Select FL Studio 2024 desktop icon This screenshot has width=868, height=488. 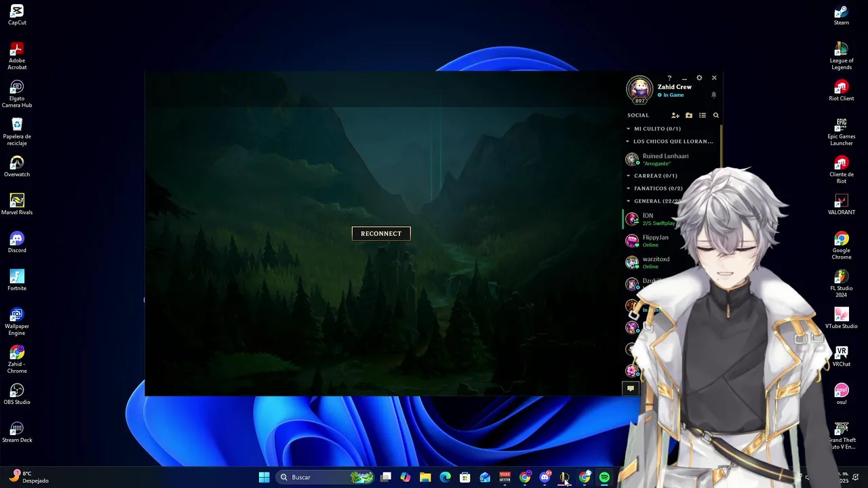pos(842,284)
